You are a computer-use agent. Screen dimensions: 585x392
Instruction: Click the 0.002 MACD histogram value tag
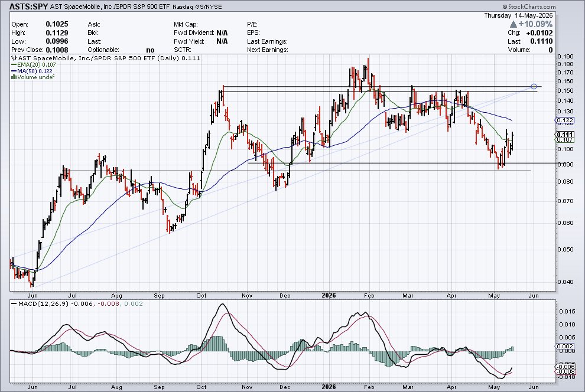(x=564, y=346)
